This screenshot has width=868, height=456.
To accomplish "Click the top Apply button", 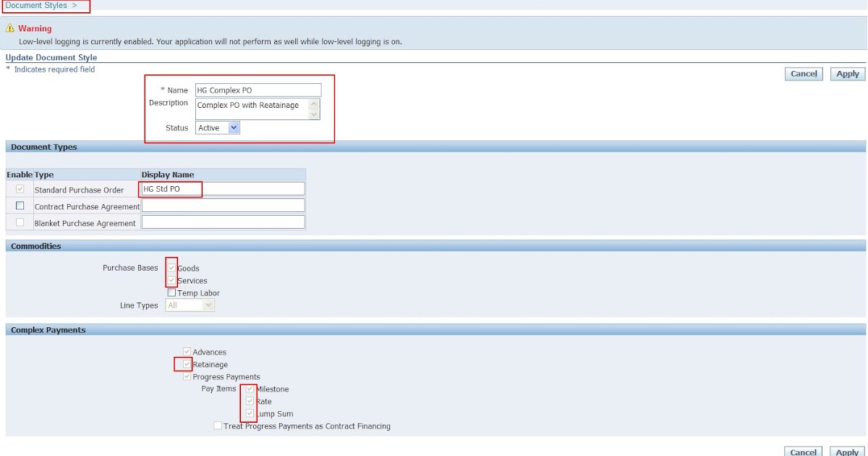I will tap(848, 73).
